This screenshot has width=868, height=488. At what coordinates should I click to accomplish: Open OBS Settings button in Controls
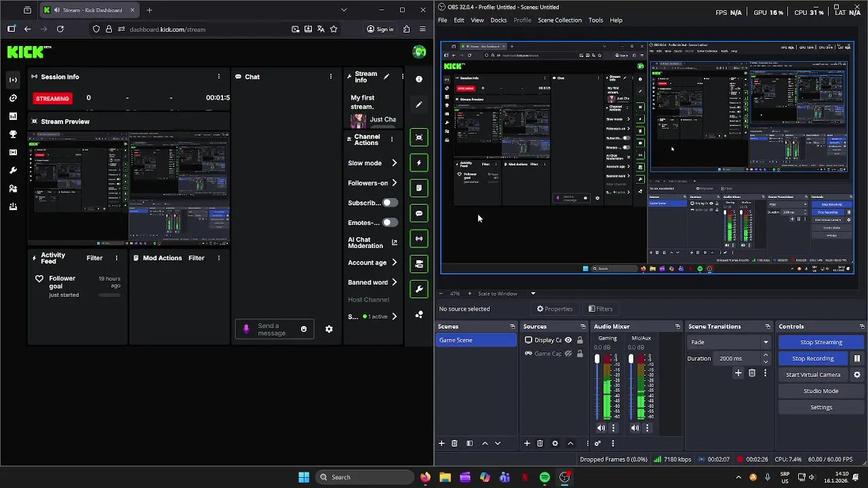(x=821, y=407)
